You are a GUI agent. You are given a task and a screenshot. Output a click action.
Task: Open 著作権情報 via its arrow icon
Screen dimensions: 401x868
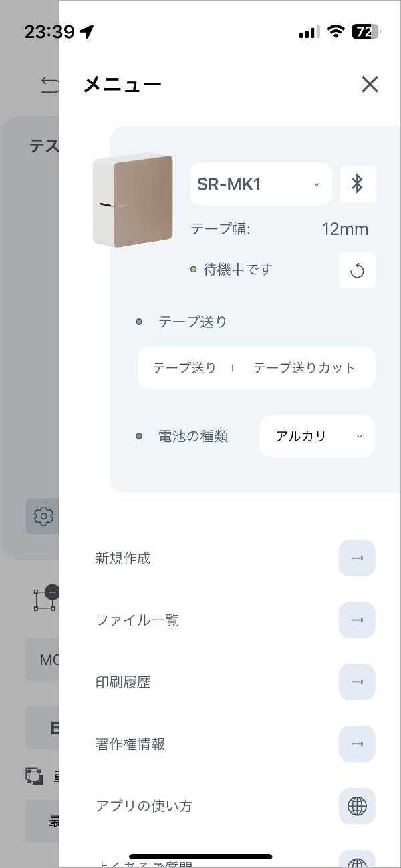(x=357, y=744)
